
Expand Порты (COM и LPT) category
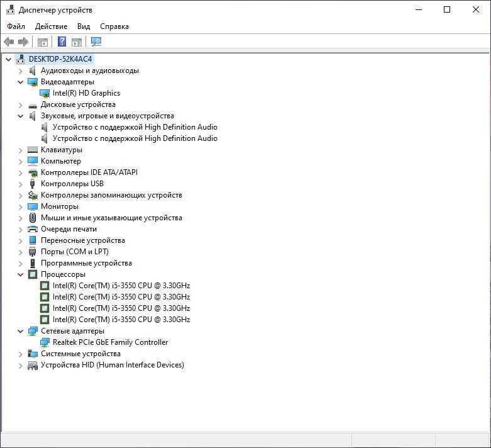(20, 252)
